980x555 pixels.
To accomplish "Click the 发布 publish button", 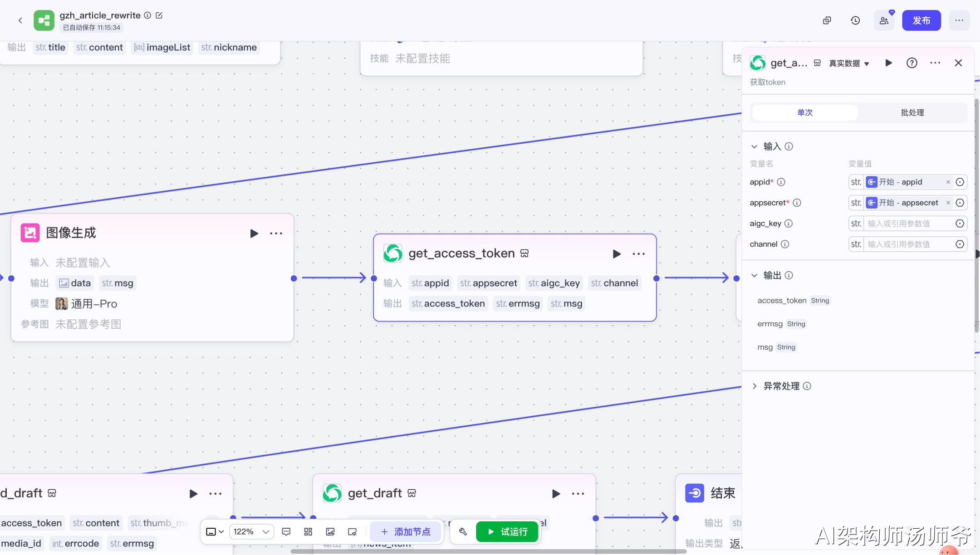I will click(x=921, y=20).
